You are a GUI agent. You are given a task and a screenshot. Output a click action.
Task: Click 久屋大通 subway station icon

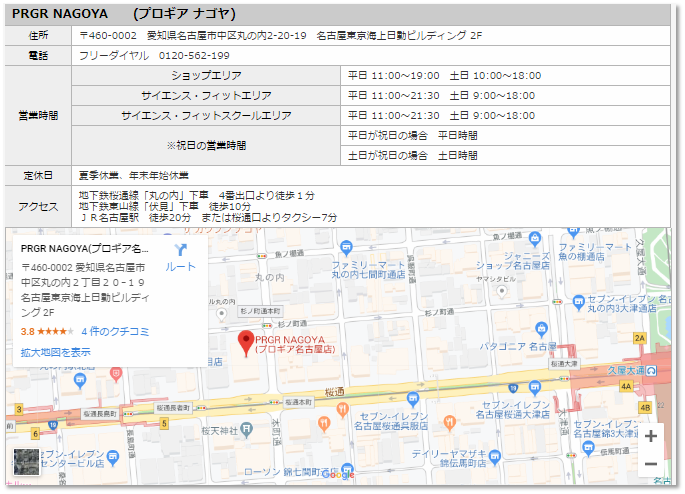pos(651,371)
